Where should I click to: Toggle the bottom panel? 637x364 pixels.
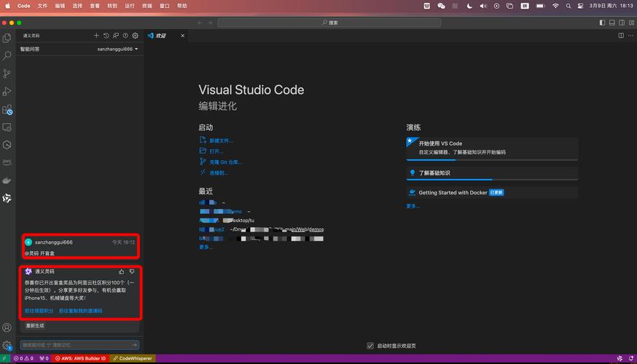click(x=611, y=23)
